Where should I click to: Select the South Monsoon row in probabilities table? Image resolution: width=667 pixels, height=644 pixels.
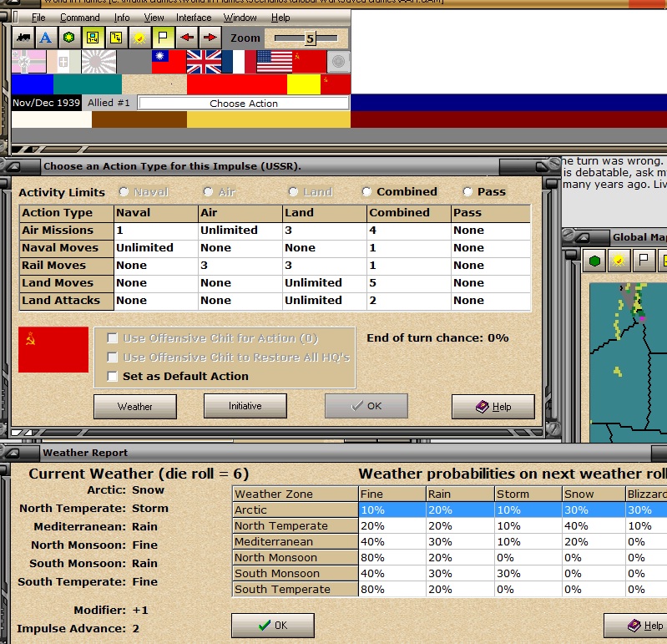[450, 573]
